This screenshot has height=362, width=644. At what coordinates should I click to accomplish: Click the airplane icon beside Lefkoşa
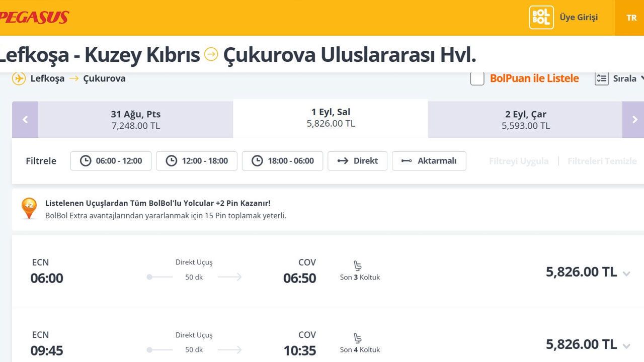[x=19, y=78]
